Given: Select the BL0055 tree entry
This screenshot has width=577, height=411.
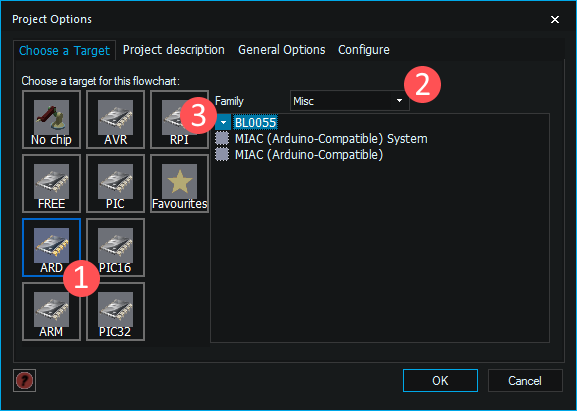Looking at the screenshot, I should point(255,123).
